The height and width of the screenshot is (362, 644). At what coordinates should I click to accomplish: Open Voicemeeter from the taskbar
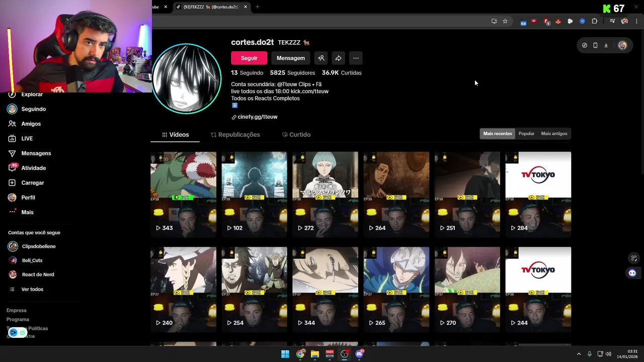click(x=330, y=354)
